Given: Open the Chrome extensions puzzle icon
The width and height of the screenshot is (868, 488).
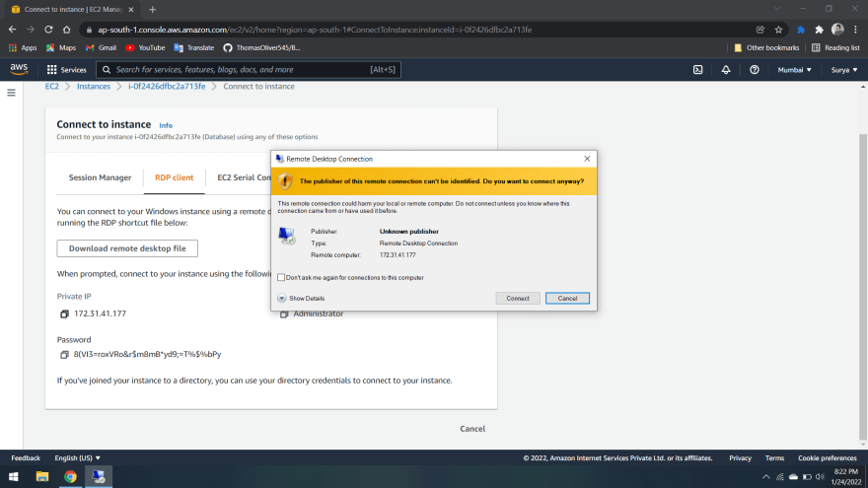Looking at the screenshot, I should pyautogui.click(x=820, y=30).
